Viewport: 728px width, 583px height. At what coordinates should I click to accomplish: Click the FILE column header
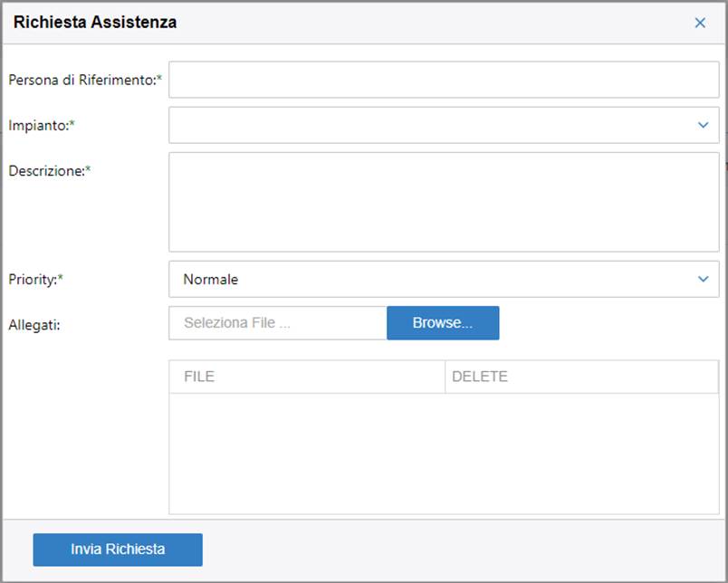tap(199, 377)
